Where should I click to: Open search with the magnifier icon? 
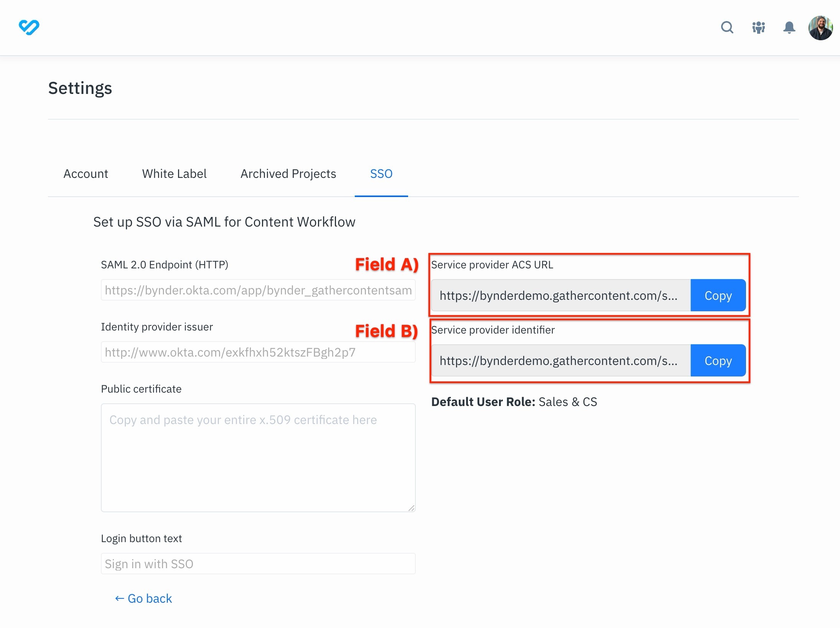pyautogui.click(x=727, y=27)
